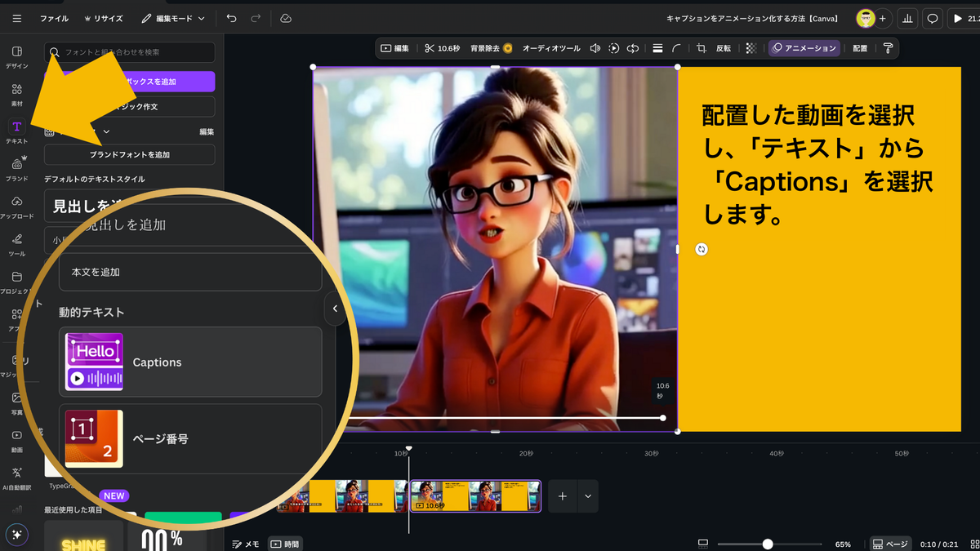Open the 素材 sidebar tab

(17, 95)
